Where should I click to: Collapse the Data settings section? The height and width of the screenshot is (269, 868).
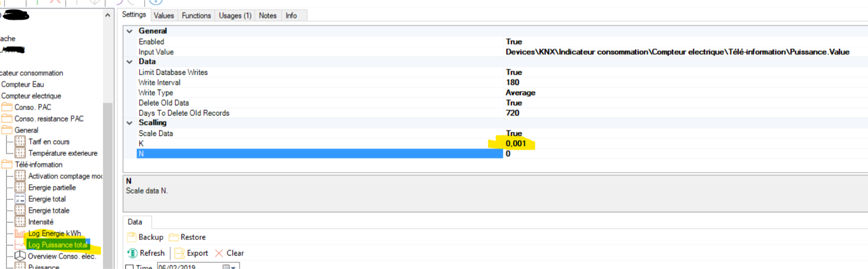(129, 62)
